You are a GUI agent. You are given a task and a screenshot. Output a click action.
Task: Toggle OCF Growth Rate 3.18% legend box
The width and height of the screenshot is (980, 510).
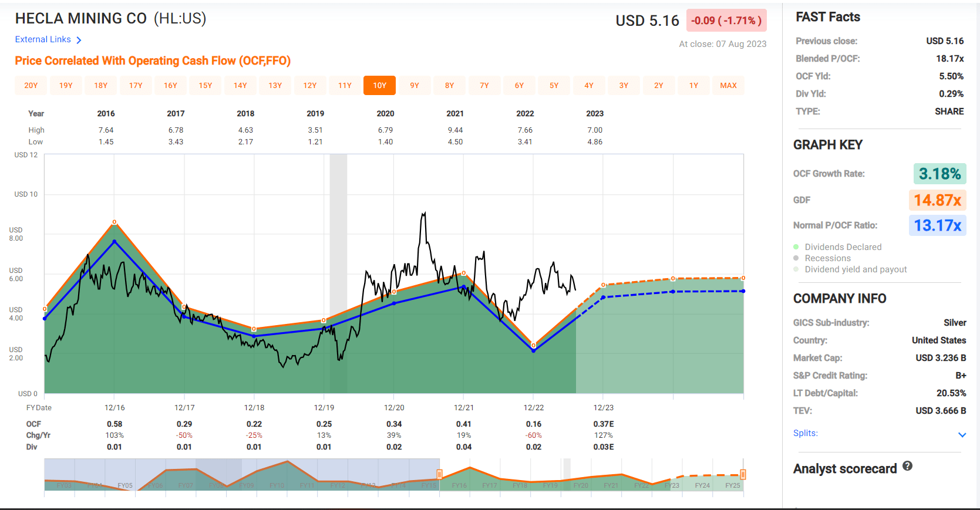pyautogui.click(x=939, y=174)
